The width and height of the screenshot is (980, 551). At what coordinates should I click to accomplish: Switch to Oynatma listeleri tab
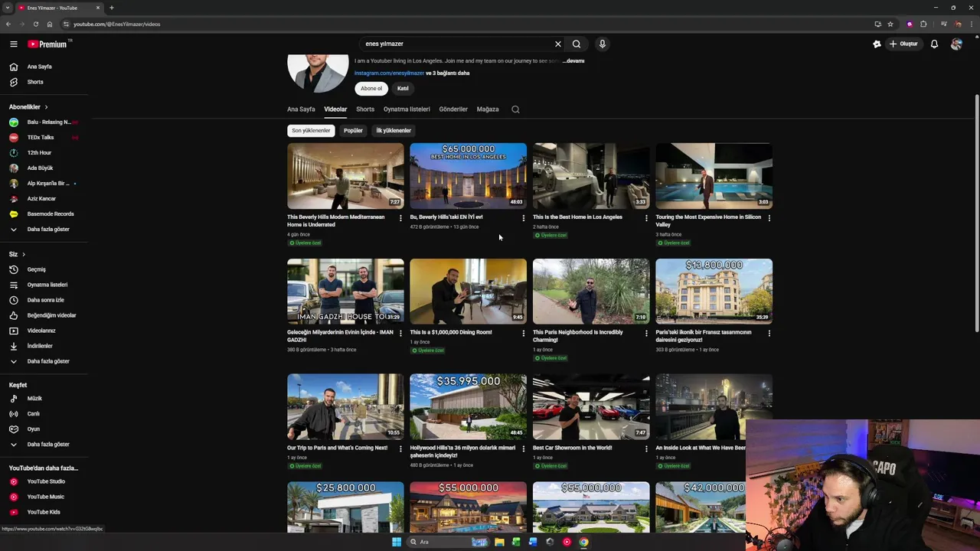click(x=407, y=109)
